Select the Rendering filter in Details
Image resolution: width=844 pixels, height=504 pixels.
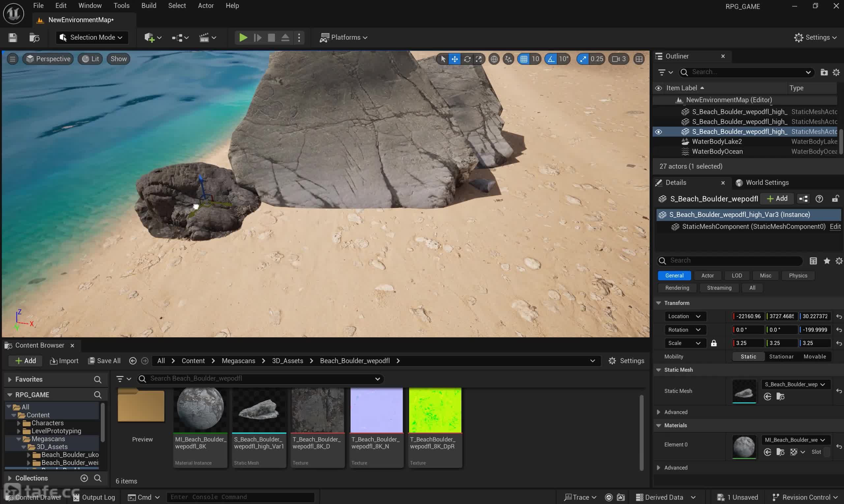(677, 288)
